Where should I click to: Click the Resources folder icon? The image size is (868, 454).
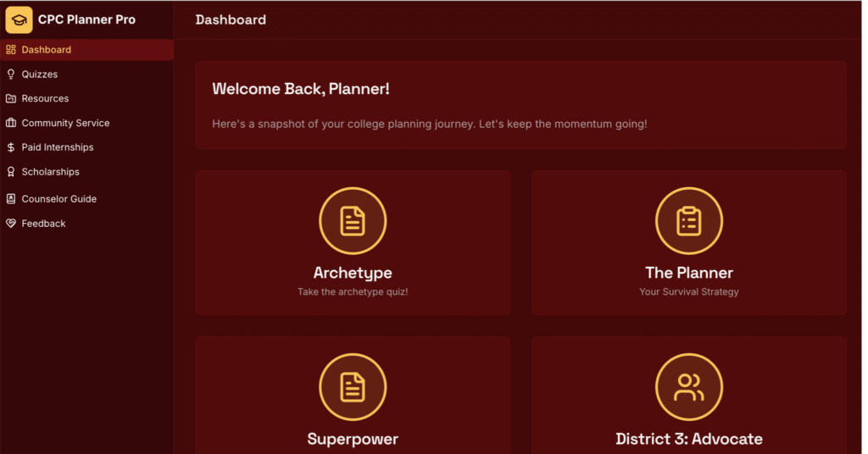point(11,99)
